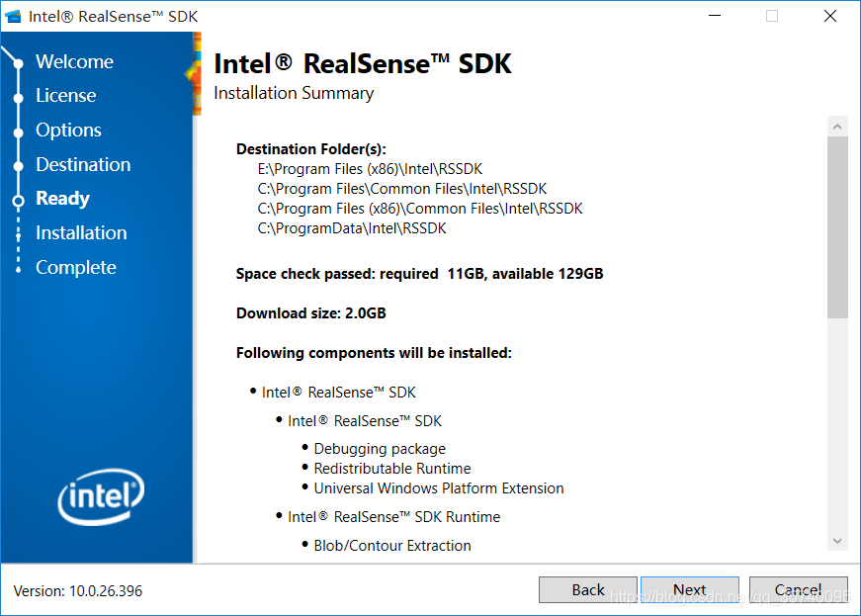Click path E:\Program Files (x86)\Intel\RSSDK
The height and width of the screenshot is (616, 861).
(370, 169)
